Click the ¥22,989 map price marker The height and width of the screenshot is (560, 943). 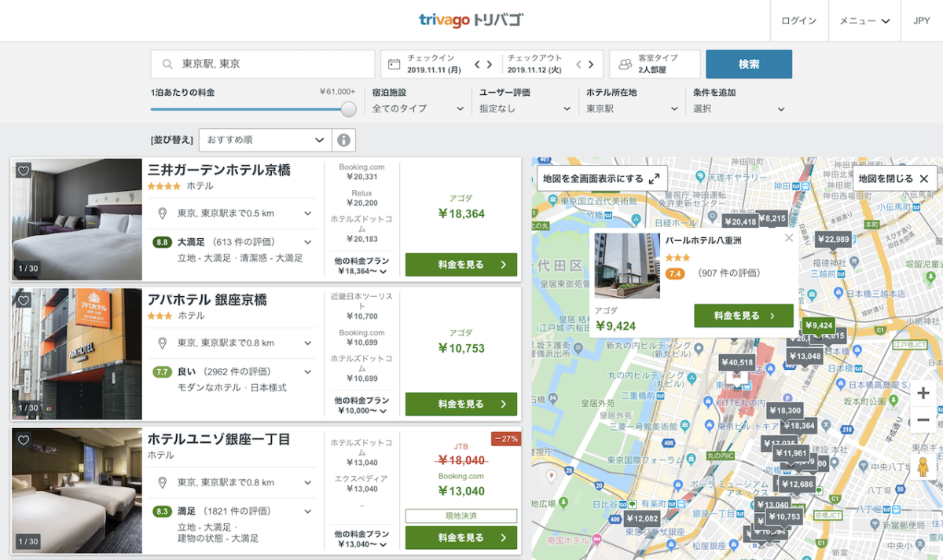(x=833, y=239)
